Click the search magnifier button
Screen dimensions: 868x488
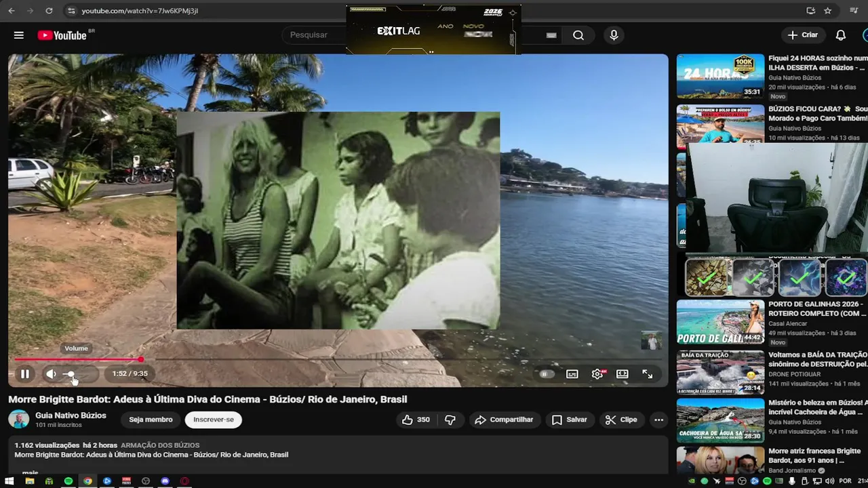(578, 35)
